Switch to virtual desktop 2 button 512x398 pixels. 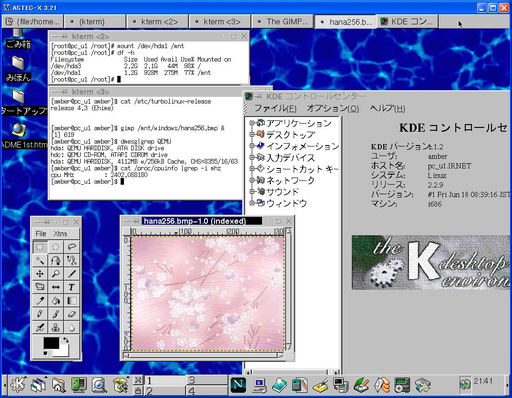pos(165,390)
